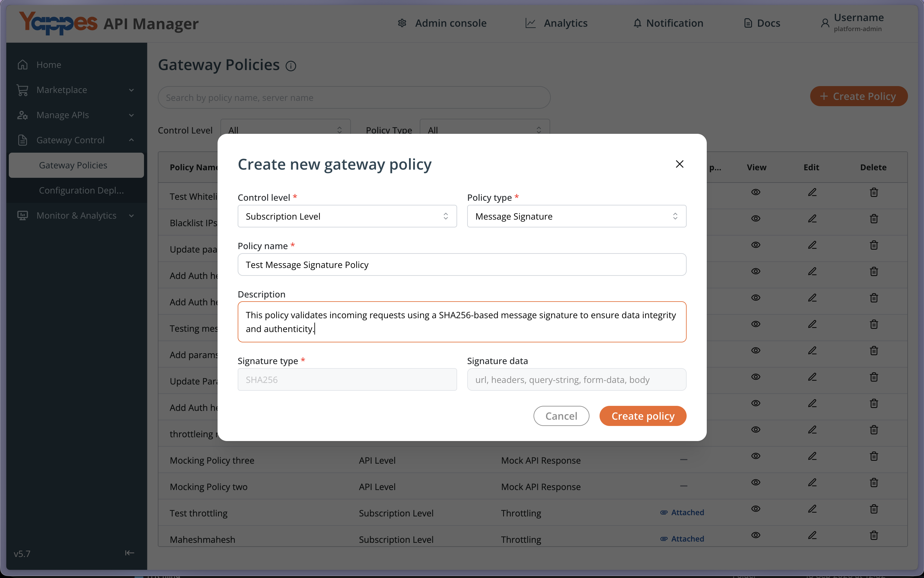
Task: Click the policy search field
Action: (x=354, y=97)
